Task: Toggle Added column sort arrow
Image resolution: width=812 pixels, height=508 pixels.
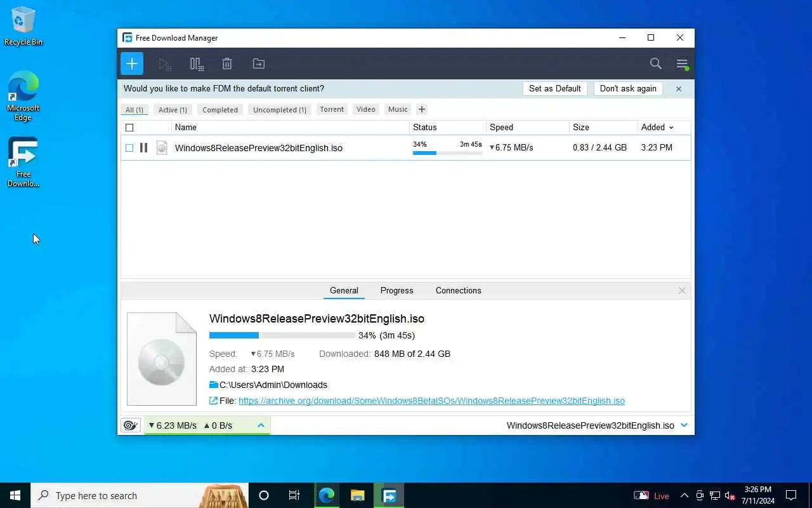Action: pyautogui.click(x=671, y=128)
